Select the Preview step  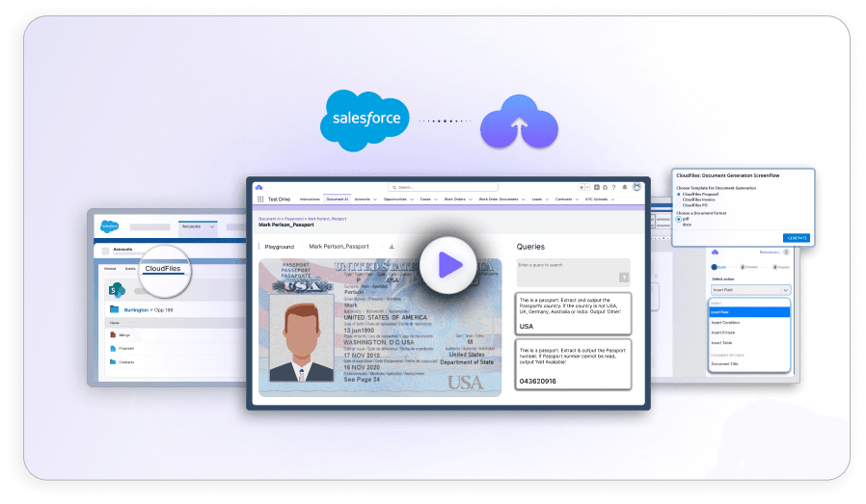point(749,267)
